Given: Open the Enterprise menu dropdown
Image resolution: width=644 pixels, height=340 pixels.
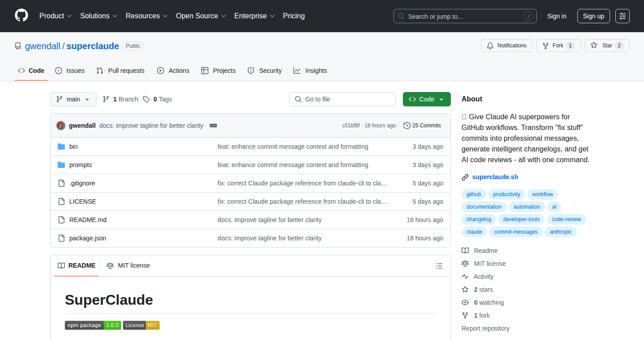Looking at the screenshot, I should click(x=254, y=16).
